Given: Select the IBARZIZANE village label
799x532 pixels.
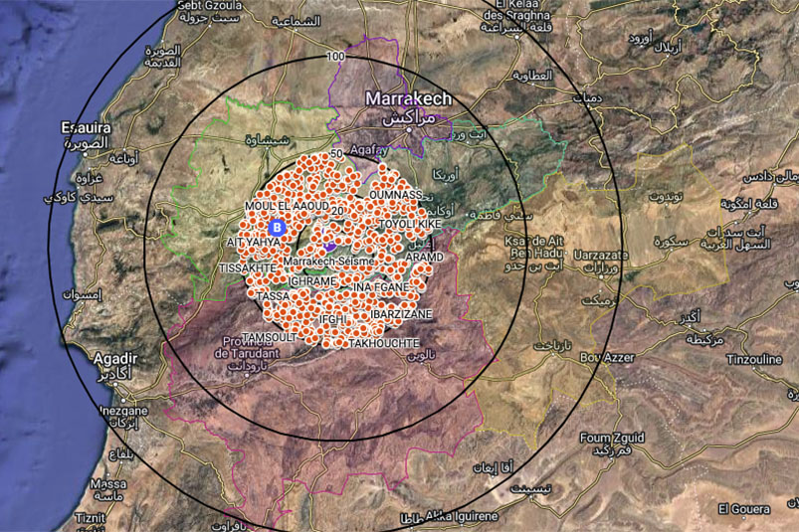Looking at the screenshot, I should coord(401,314).
